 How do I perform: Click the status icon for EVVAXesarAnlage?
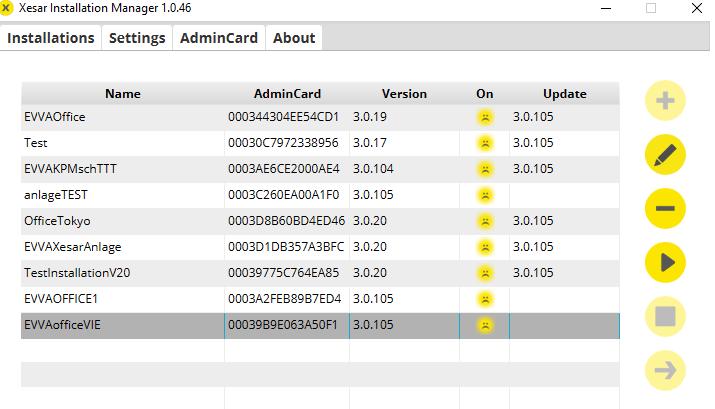485,247
